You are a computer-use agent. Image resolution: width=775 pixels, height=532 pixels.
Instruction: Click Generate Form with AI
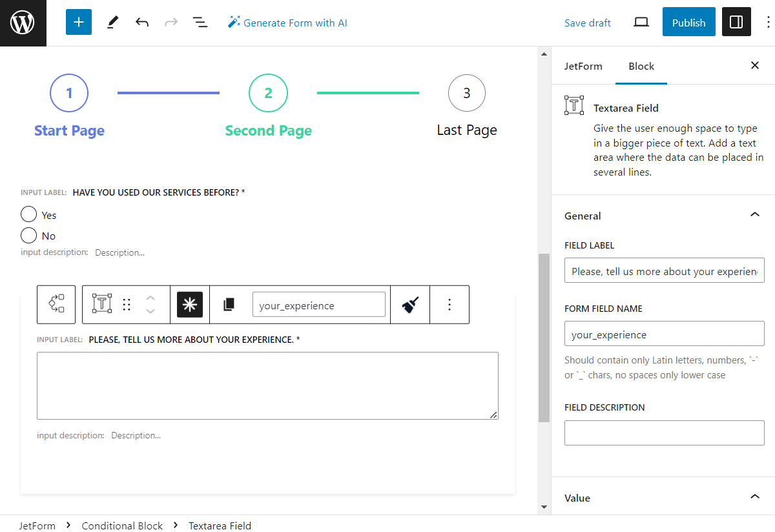click(x=287, y=22)
